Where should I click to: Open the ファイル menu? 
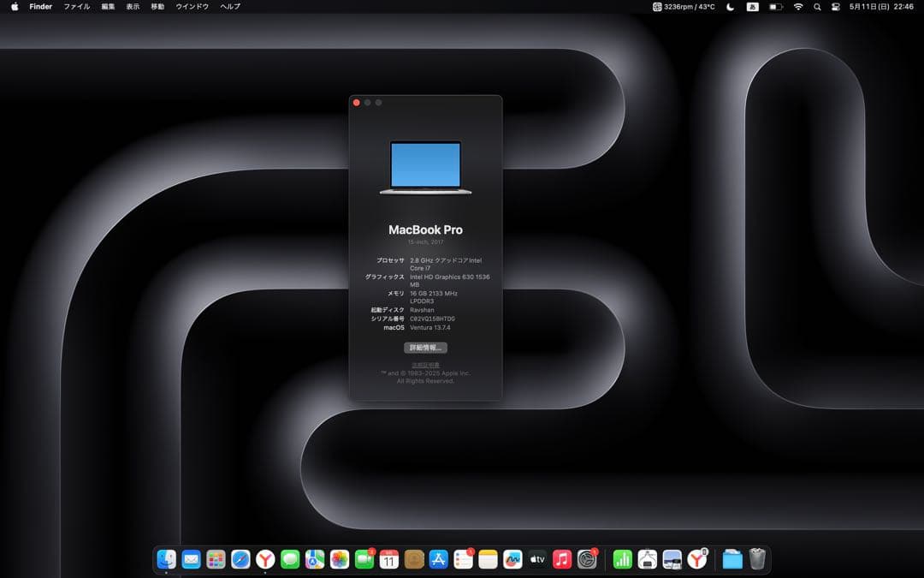point(77,6)
